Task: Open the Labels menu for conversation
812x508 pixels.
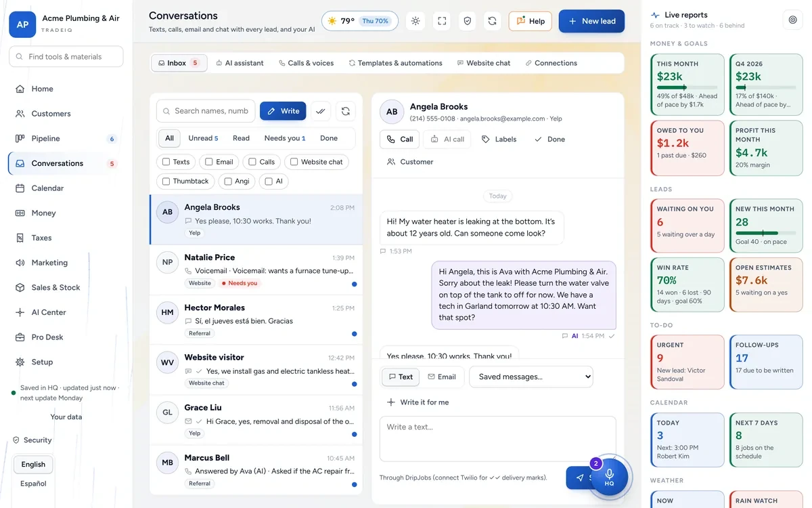Action: (x=499, y=140)
